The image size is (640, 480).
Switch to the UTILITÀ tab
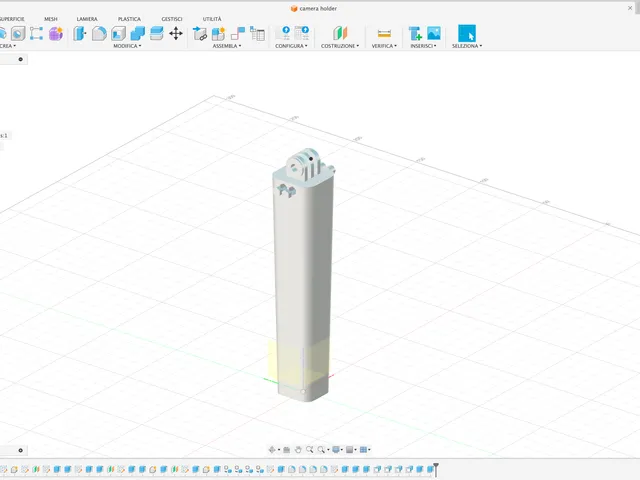(212, 19)
